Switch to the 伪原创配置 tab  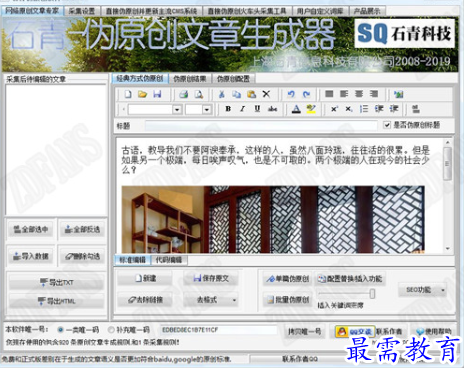coord(233,79)
